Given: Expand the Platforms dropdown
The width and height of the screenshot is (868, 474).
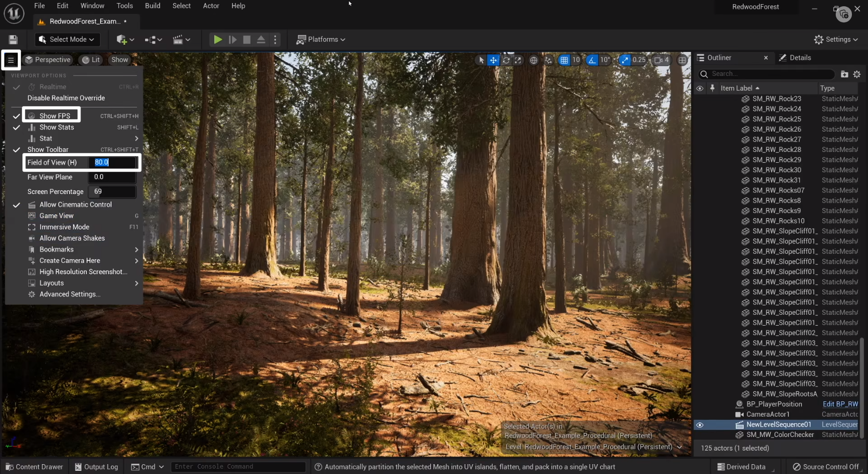Looking at the screenshot, I should pos(321,40).
